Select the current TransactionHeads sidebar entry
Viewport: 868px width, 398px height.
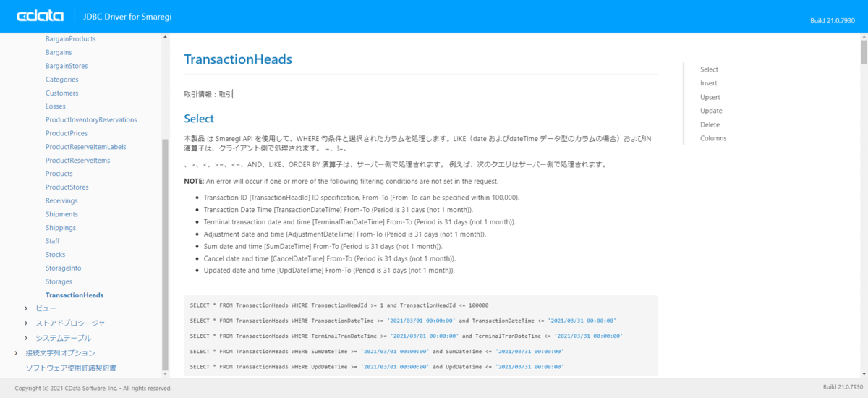tap(75, 295)
